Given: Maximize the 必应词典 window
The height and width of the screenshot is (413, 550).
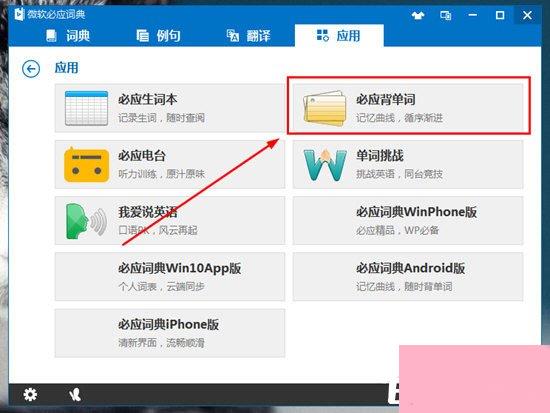Looking at the screenshot, I should pyautogui.click(x=500, y=15).
